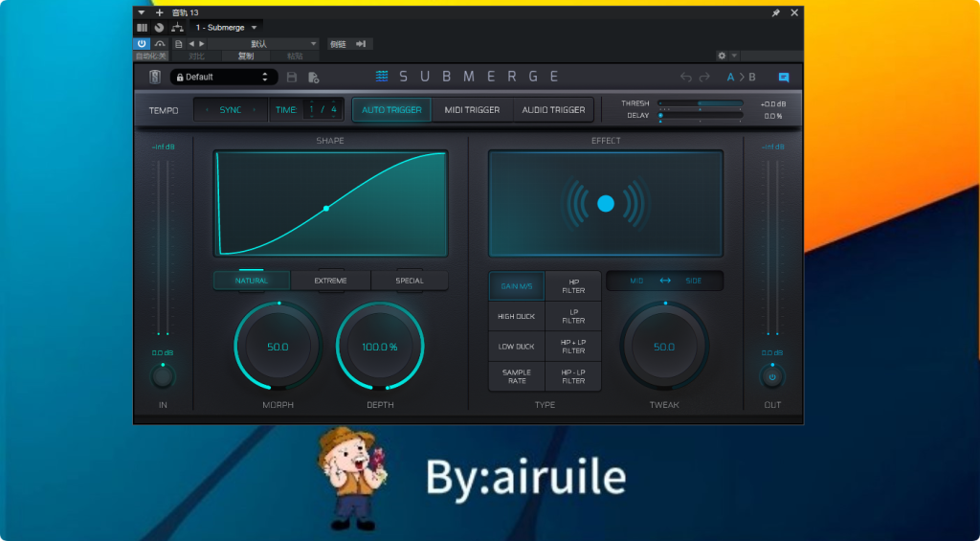Open the channel editor columns icon
Image resolution: width=980 pixels, height=541 pixels.
[143, 28]
